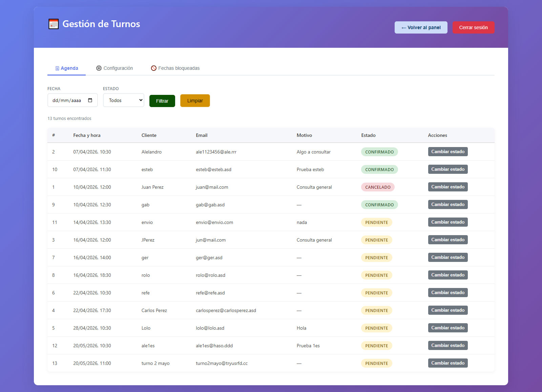
Task: Click Cambiar estado for turno 2 mayo
Action: (448, 363)
